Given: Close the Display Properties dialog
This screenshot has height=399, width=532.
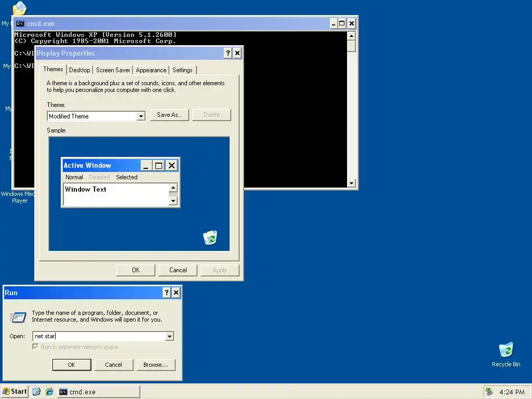Looking at the screenshot, I should point(237,53).
